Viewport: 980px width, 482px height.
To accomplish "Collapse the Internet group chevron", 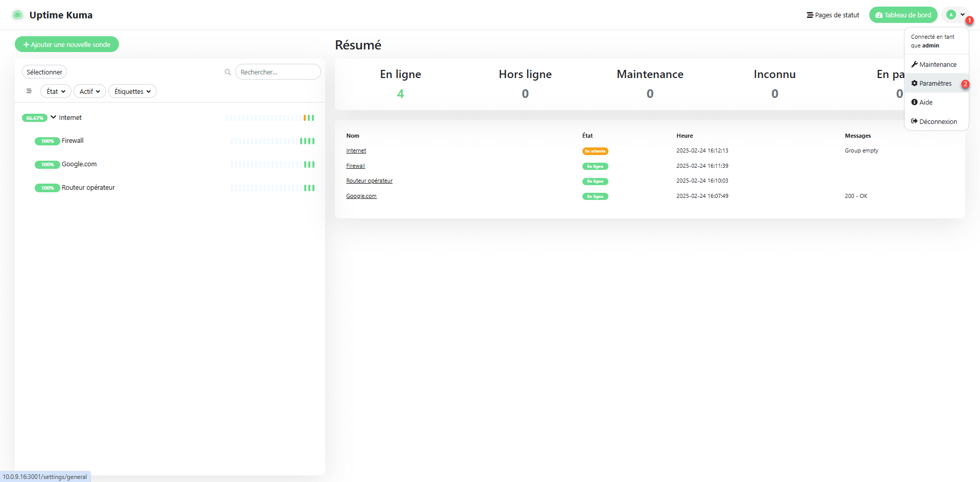I will (x=53, y=117).
